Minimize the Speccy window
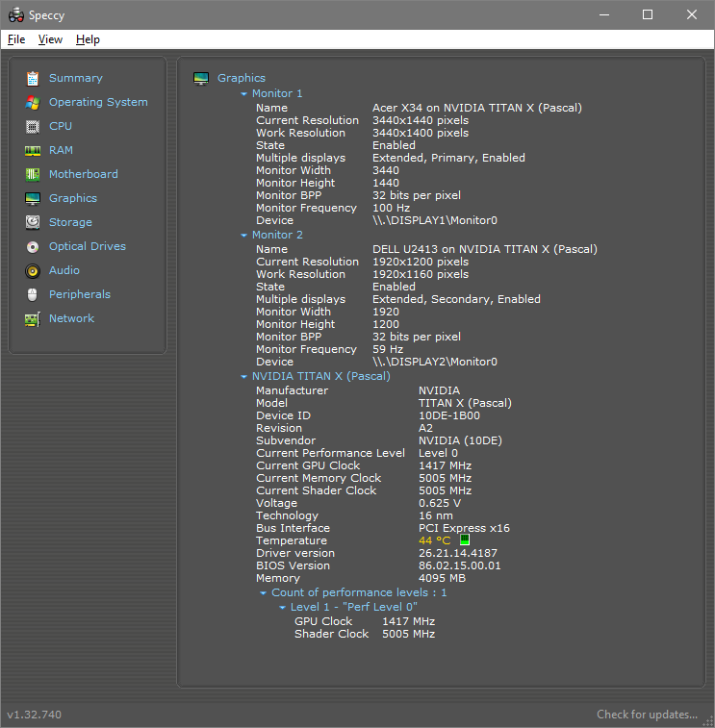715x728 pixels. pyautogui.click(x=604, y=14)
